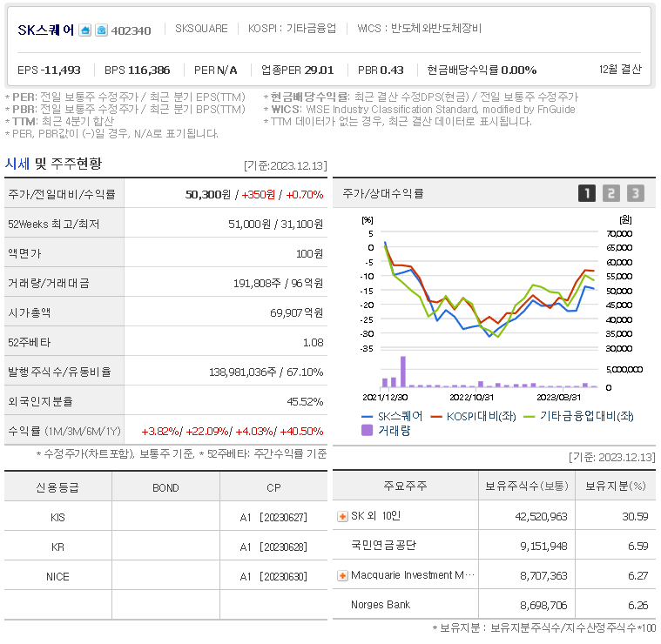Screen dimensions: 661x644
Task: Switch chart to tab 3
Action: tap(635, 193)
